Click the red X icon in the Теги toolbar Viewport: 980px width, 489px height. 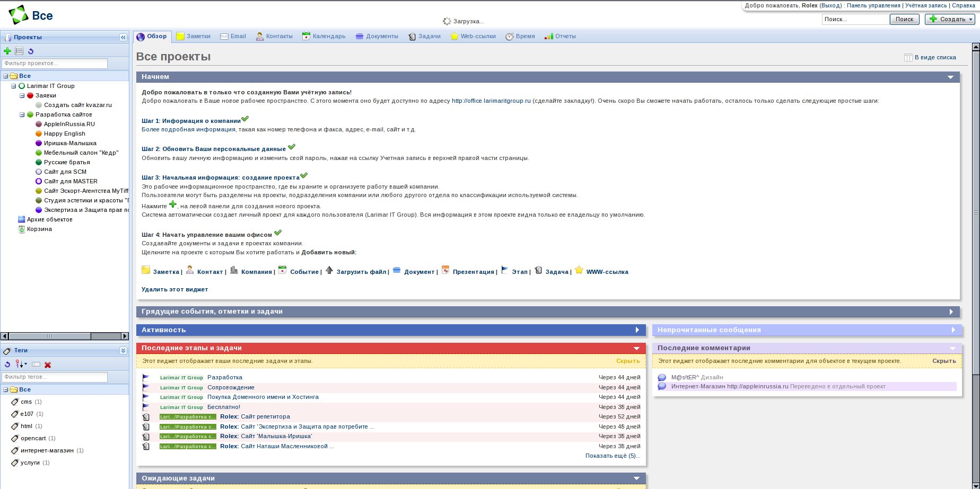click(48, 365)
